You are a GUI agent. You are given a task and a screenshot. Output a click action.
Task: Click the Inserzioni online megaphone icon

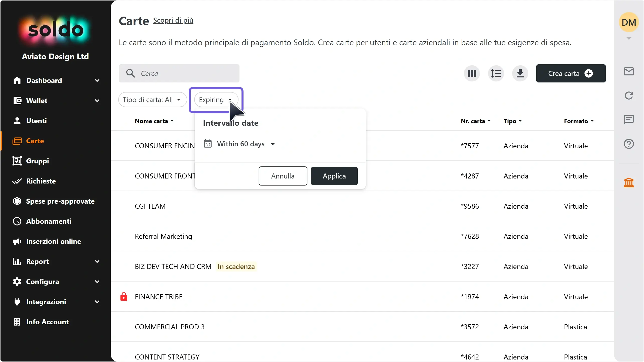[17, 241]
